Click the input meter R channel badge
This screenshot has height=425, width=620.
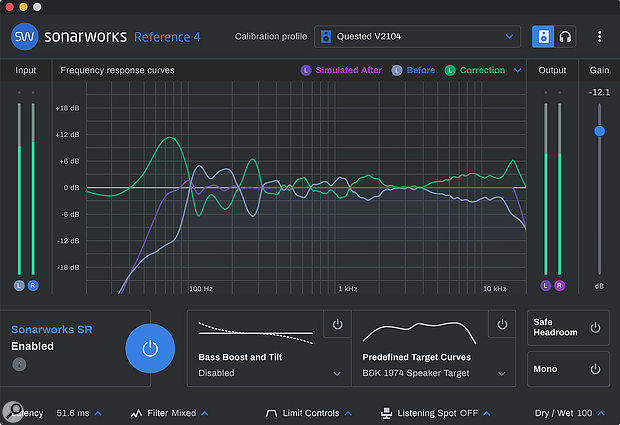(x=33, y=285)
